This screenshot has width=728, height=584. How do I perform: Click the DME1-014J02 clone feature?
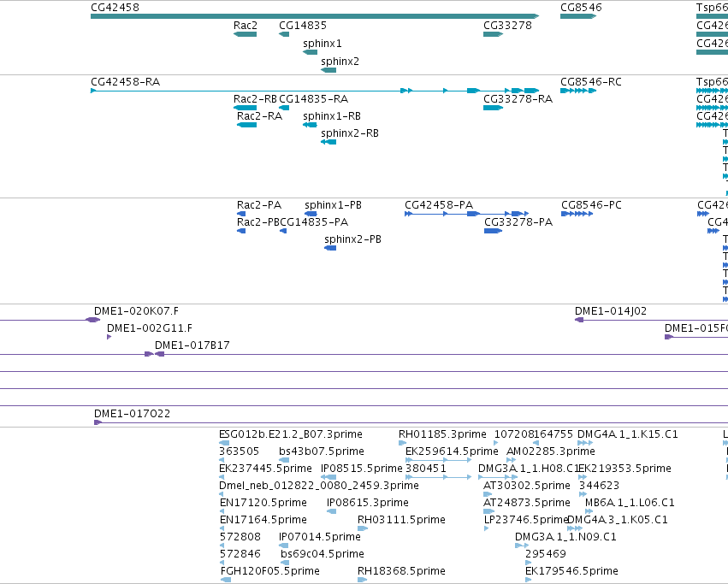(579, 320)
